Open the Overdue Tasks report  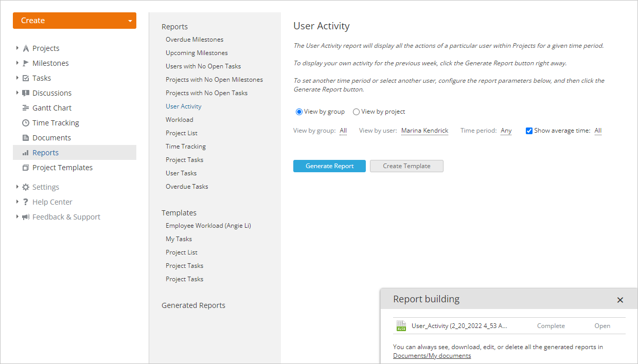tap(187, 187)
